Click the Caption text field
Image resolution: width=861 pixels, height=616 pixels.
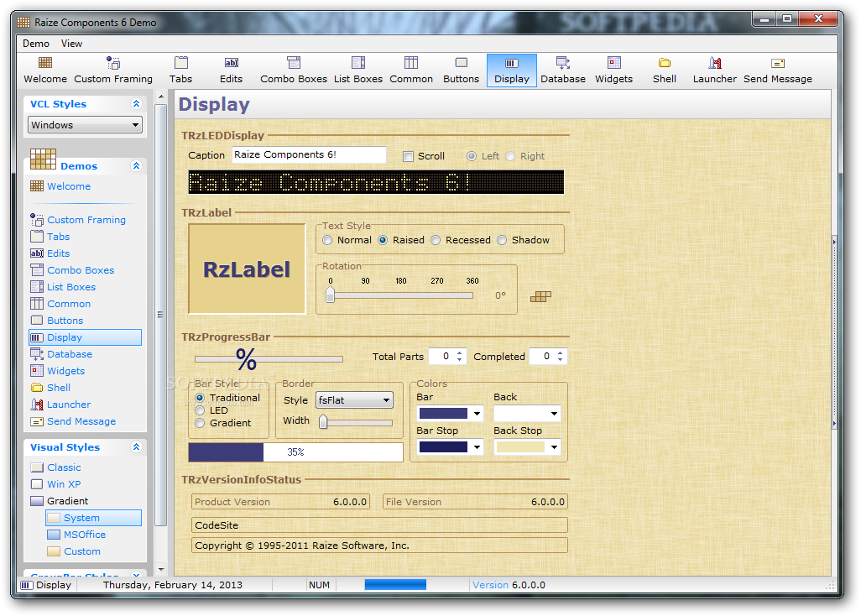click(309, 154)
